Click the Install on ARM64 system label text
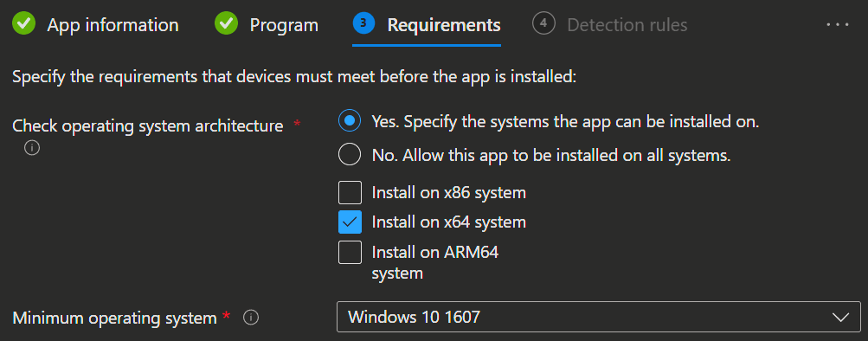The image size is (868, 341). 435,262
